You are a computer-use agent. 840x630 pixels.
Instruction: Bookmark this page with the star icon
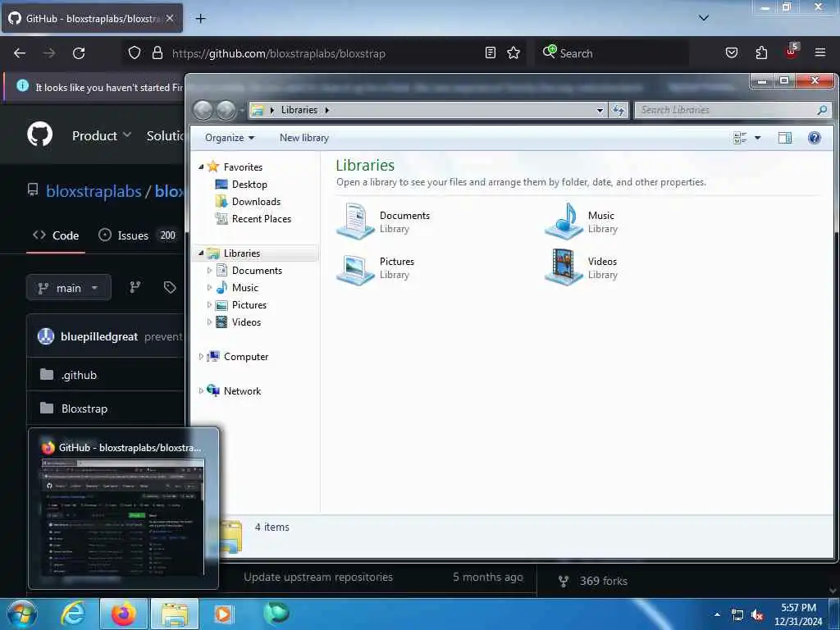coord(514,52)
